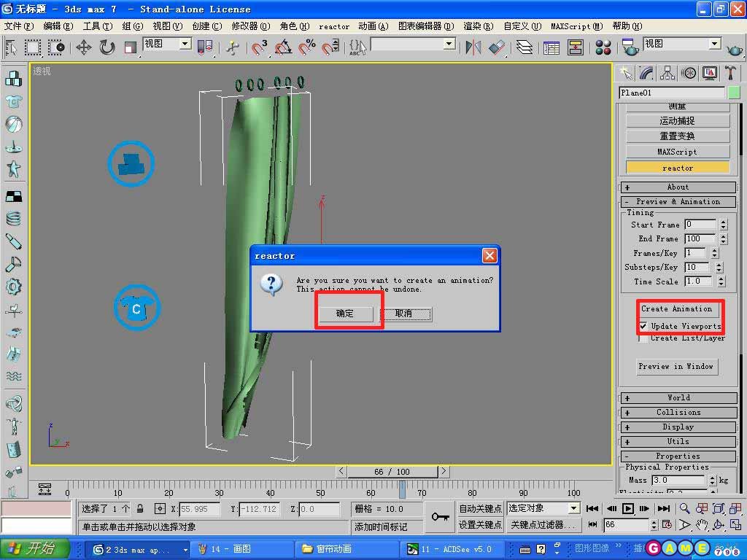Toggle the 3D Snap magnet icon
The height and width of the screenshot is (560, 747).
[x=260, y=47]
